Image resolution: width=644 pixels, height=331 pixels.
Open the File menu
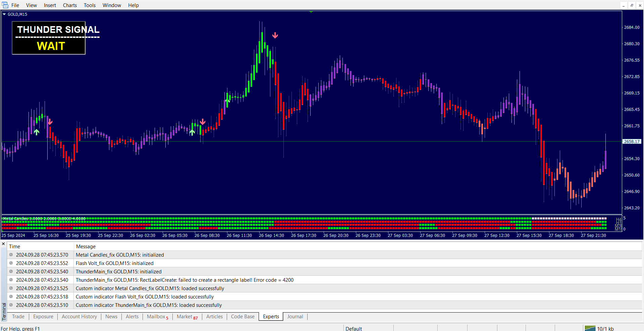pyautogui.click(x=15, y=5)
